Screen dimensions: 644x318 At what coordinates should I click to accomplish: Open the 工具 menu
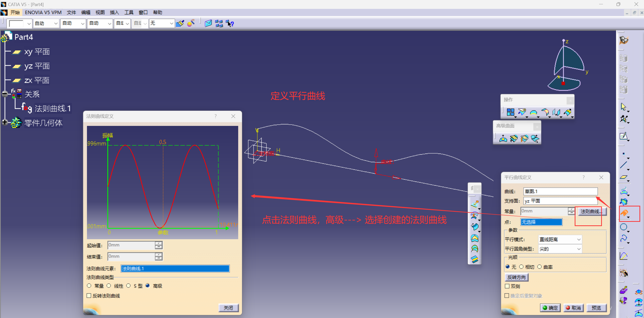[x=129, y=12]
